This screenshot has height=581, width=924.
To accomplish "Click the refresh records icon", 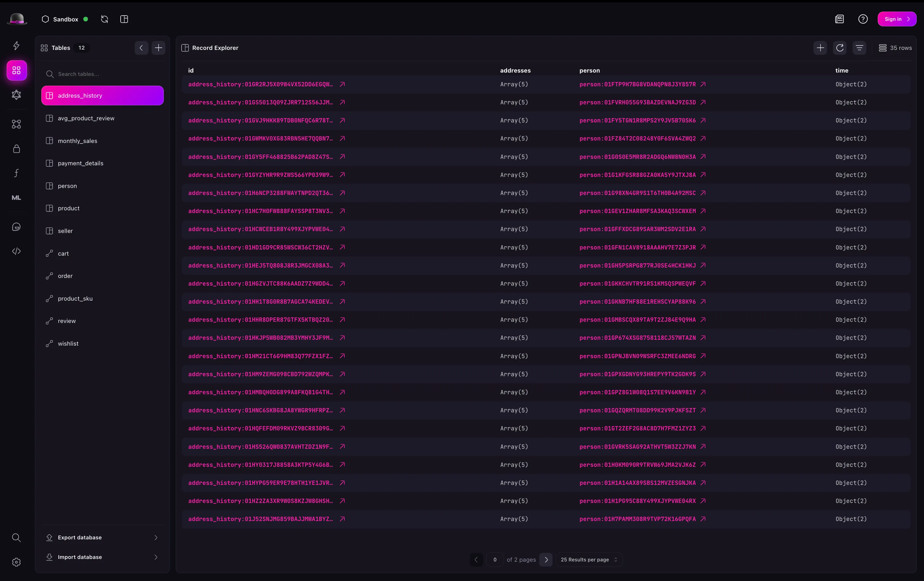I will click(x=839, y=48).
